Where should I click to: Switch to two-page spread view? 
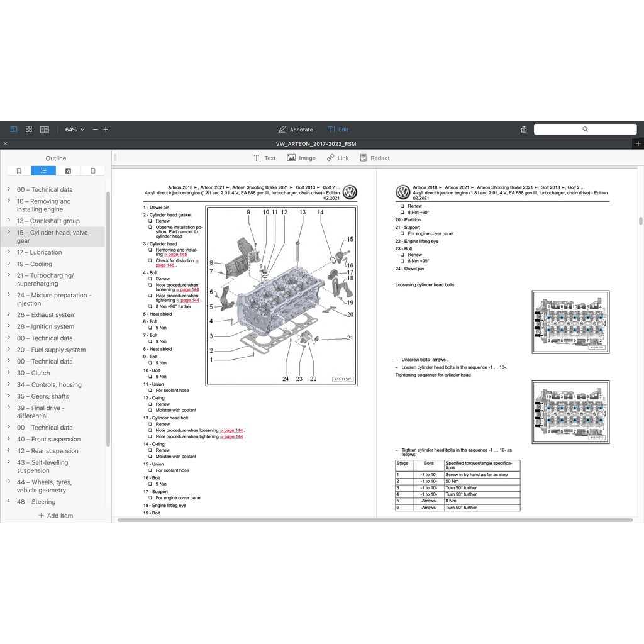[x=45, y=129]
